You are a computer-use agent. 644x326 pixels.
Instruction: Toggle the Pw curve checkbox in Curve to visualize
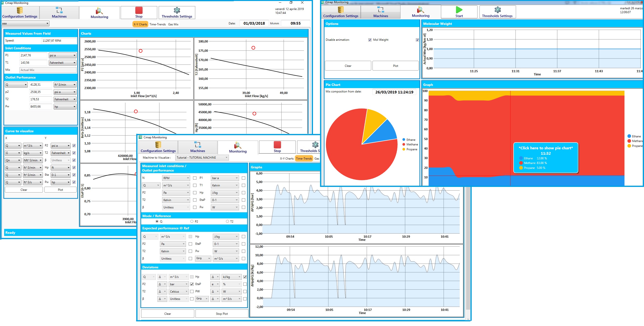74,182
